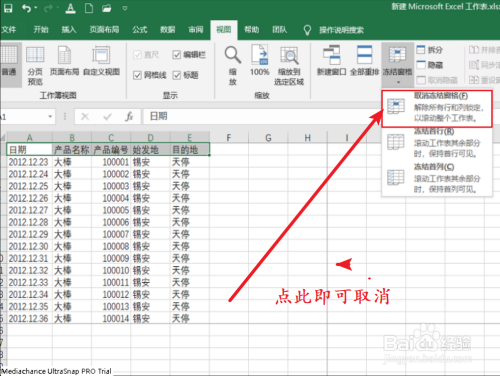Viewport: 500px width, 376px height.
Task: Click the 操作说明搜索 search box
Action: tap(341, 30)
